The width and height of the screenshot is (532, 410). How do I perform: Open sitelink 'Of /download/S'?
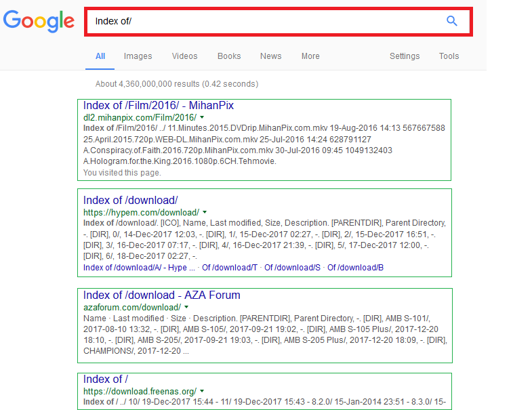(293, 268)
